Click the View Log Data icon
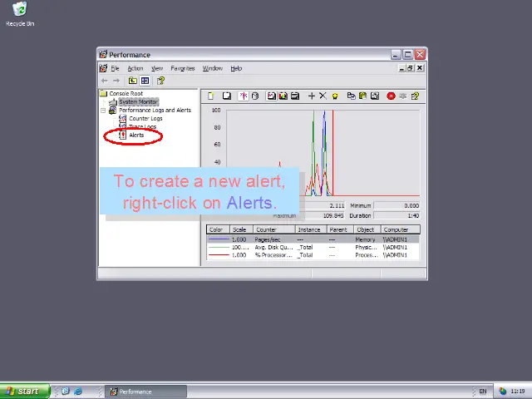532x399 pixels. pyautogui.click(x=255, y=96)
